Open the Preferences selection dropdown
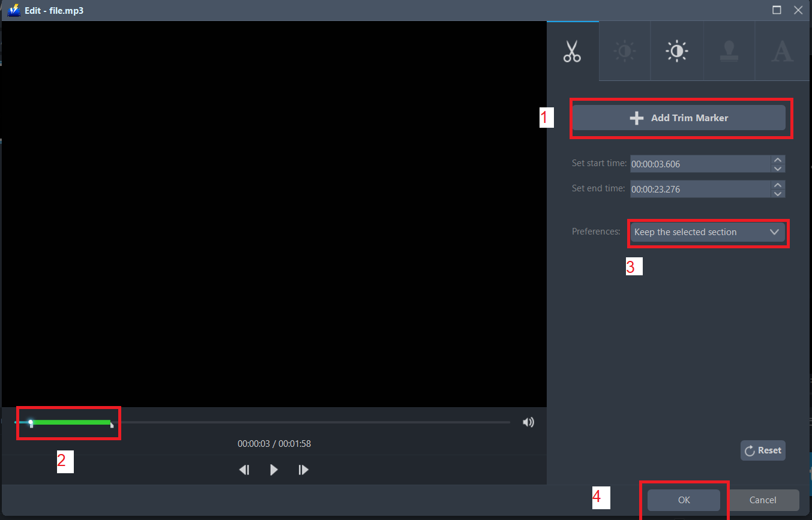 708,232
